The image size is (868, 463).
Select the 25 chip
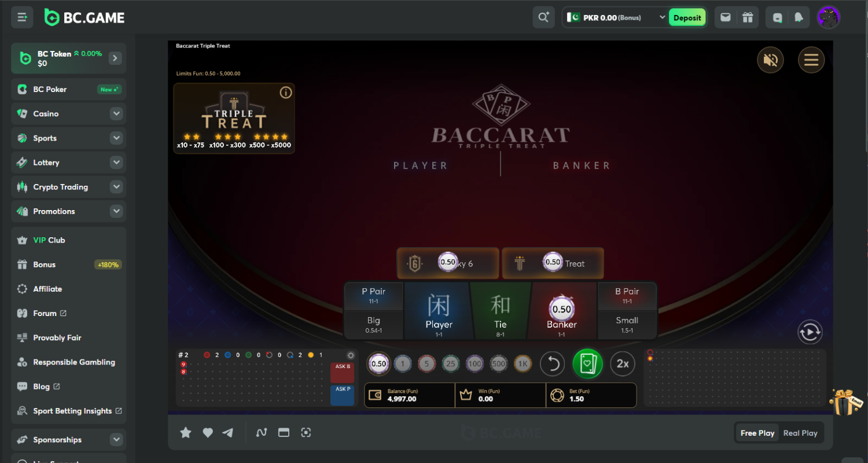tap(451, 364)
